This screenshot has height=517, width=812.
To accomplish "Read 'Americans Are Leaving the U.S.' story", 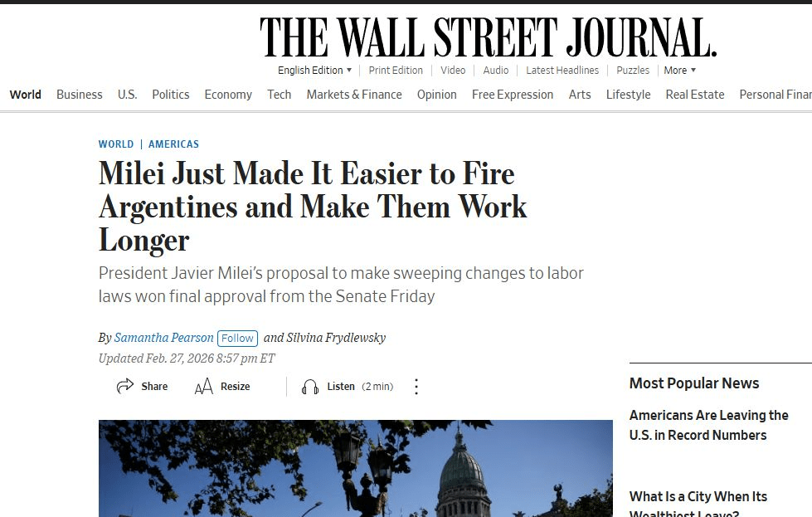I will coord(708,425).
